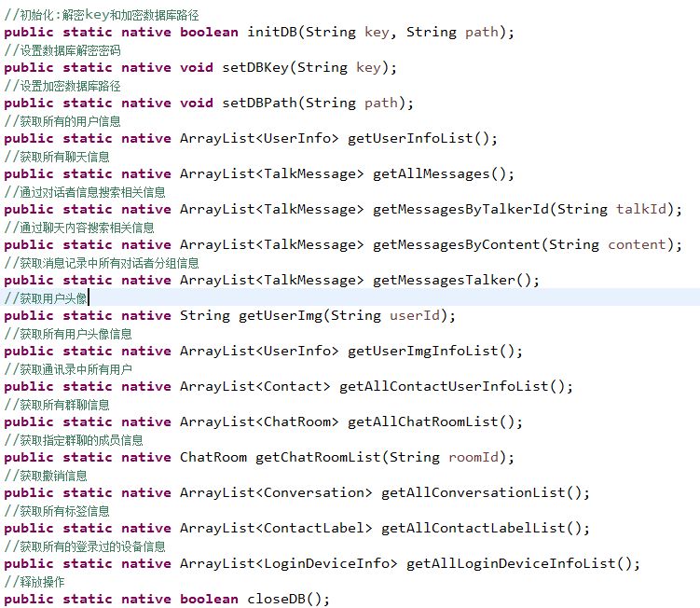Click ArrayList<UserInfo> on the getUserImgInfoList line
This screenshot has width=700, height=608.
coord(259,352)
